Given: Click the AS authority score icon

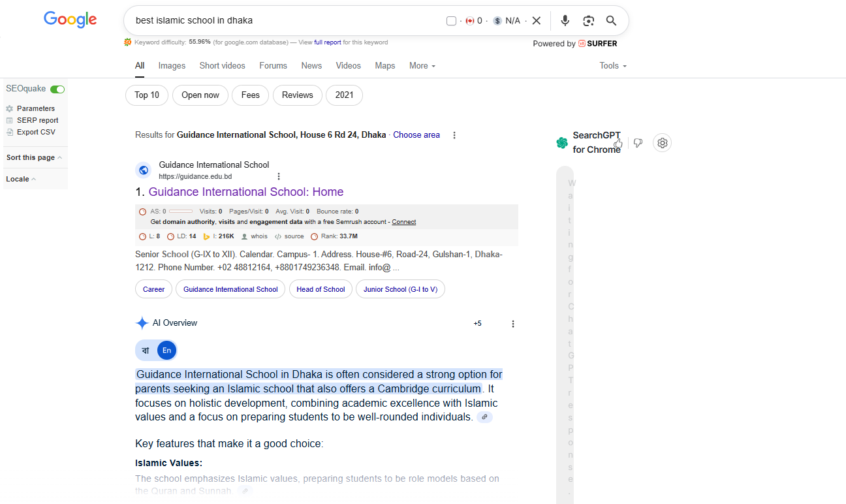Looking at the screenshot, I should [143, 212].
